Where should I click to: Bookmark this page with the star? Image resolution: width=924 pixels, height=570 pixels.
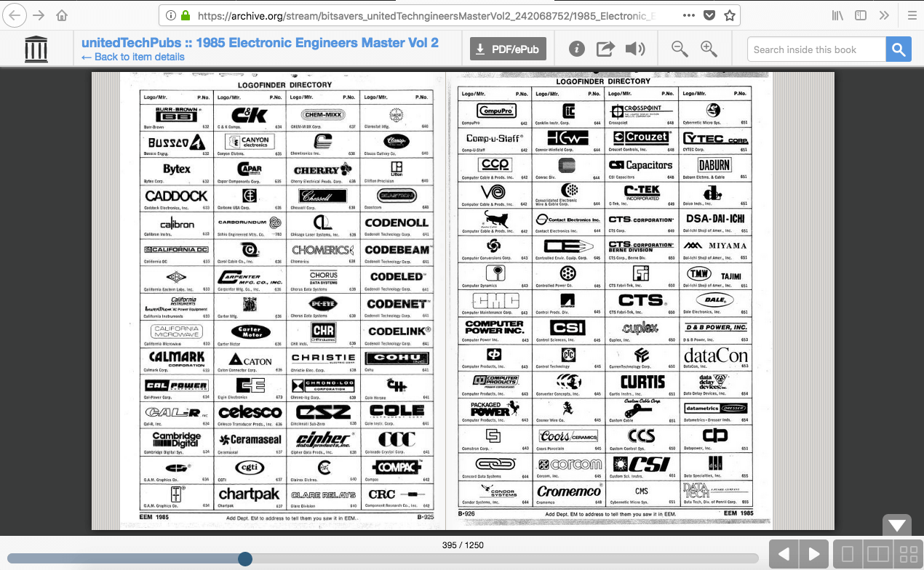[x=730, y=15]
